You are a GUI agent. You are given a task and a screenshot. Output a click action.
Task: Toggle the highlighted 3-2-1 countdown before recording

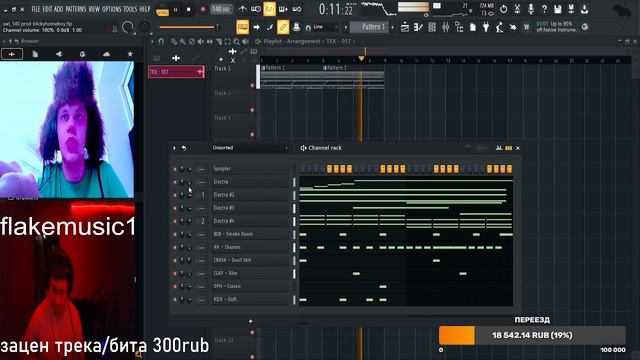(269, 9)
